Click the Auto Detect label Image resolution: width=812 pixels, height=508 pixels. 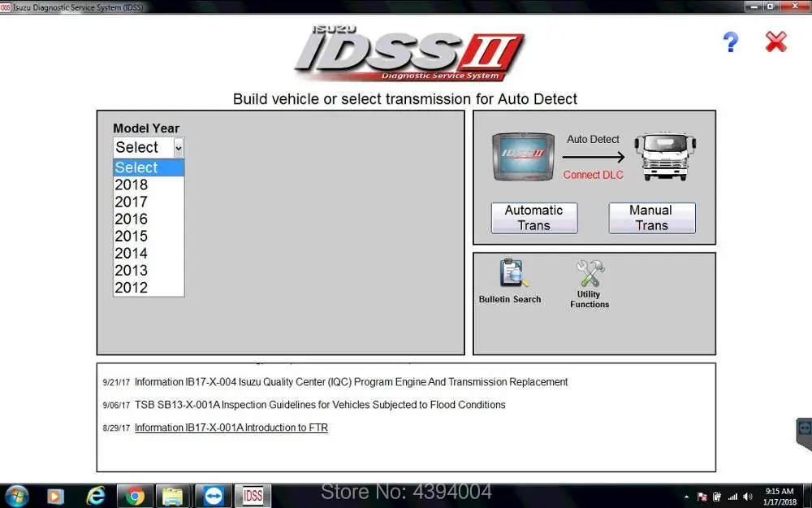coord(593,140)
